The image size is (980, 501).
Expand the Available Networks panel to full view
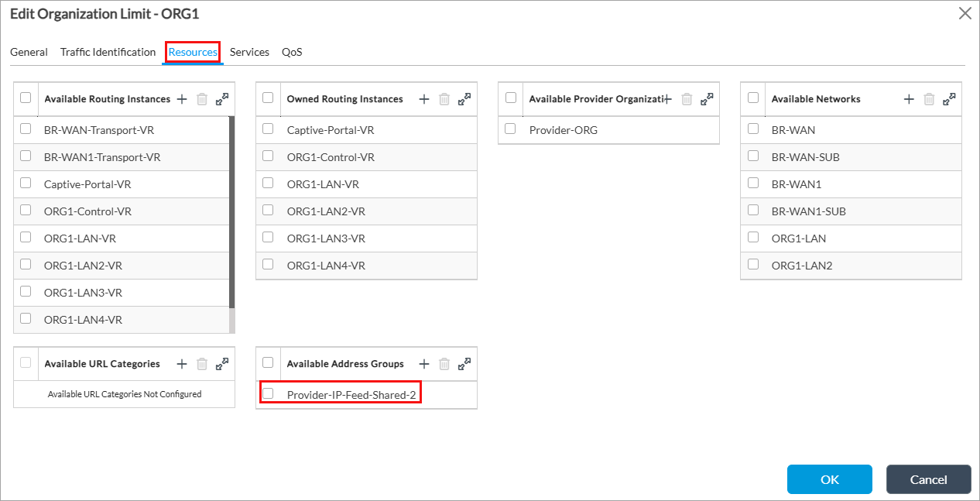tap(948, 99)
